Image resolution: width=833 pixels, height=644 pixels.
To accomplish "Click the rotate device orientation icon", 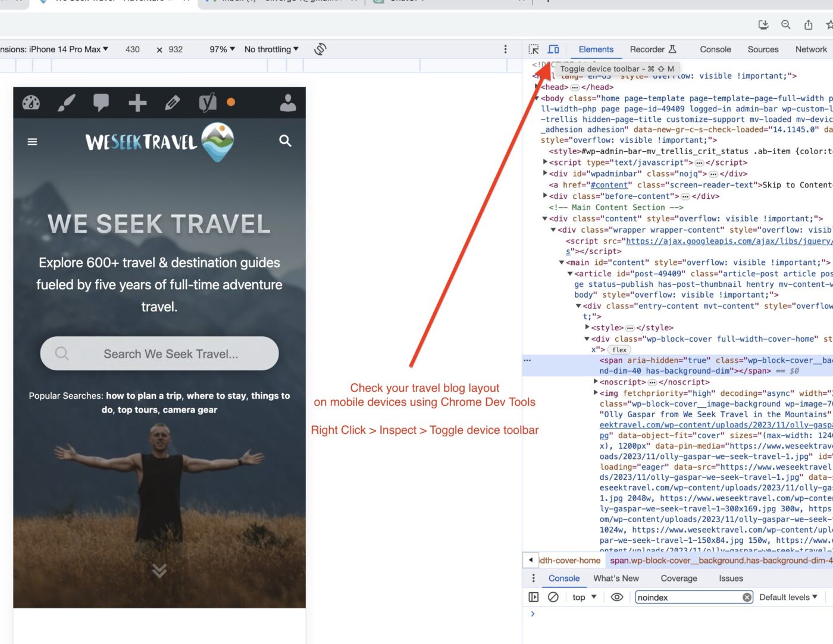I will tap(320, 49).
